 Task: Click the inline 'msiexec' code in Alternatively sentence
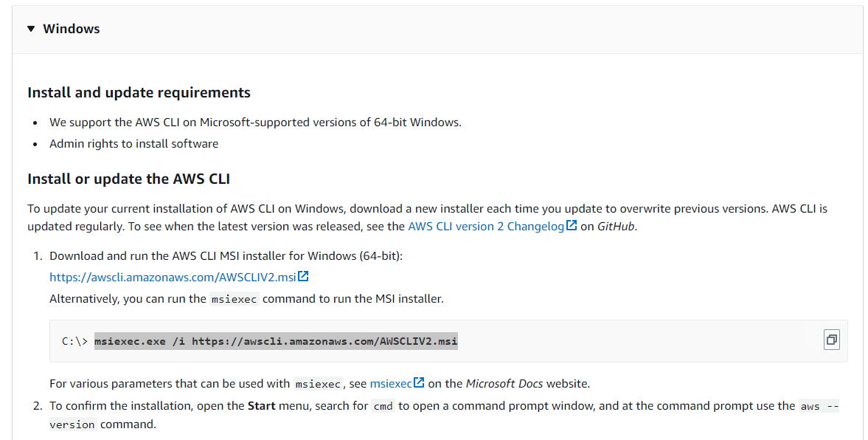235,299
